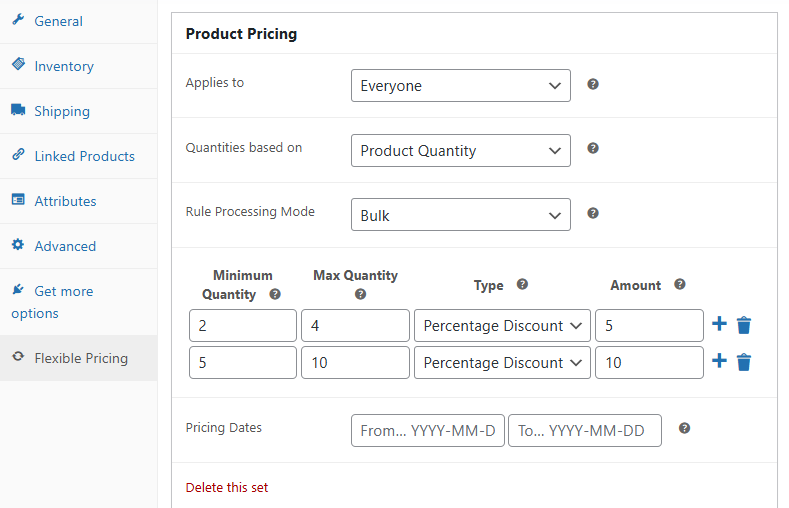This screenshot has height=508, width=789.
Task: Click the link icon beside Linked Products
Action: pos(18,154)
